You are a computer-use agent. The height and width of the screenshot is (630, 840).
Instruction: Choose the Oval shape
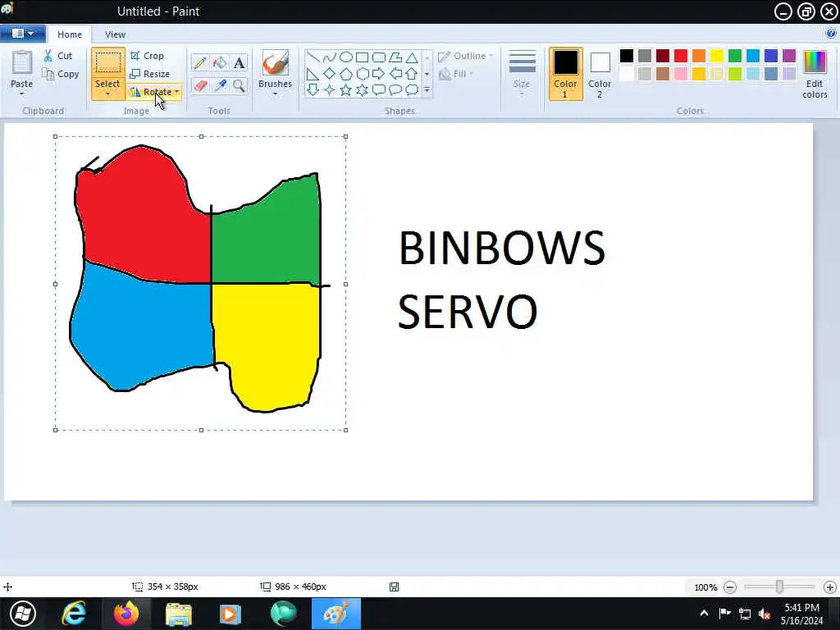(x=346, y=57)
